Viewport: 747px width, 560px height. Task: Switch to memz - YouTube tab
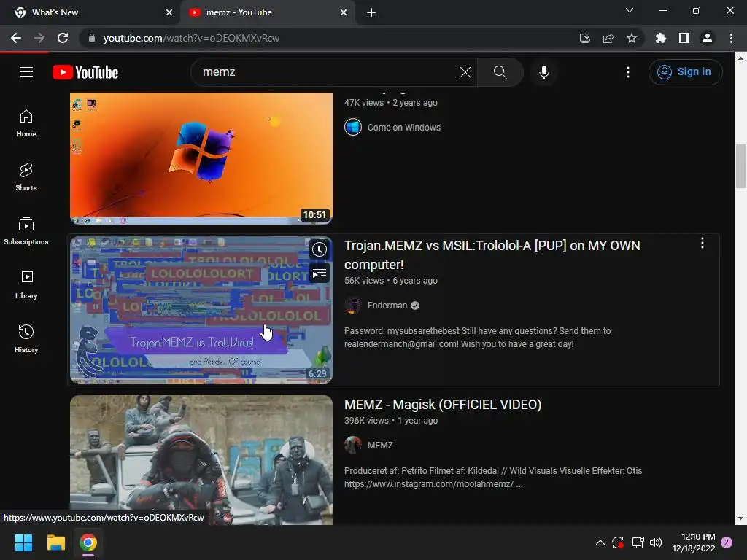click(x=267, y=12)
